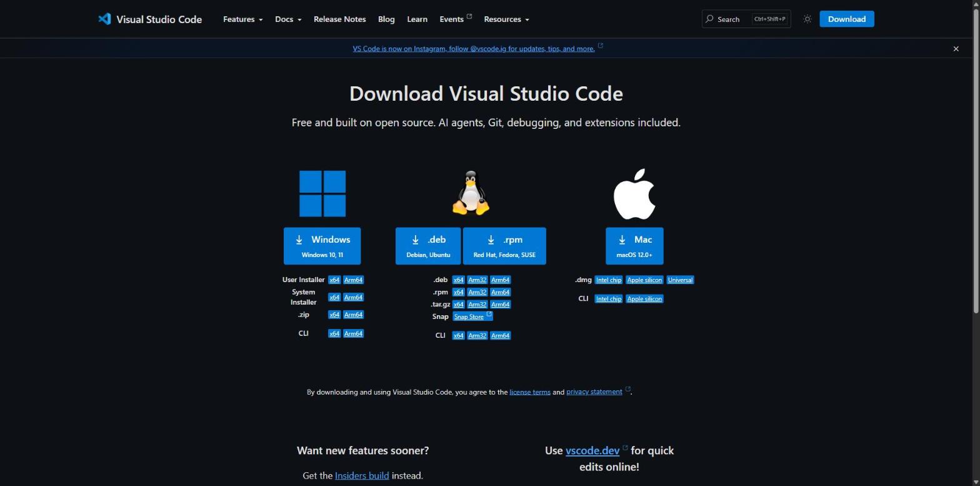Select Arm32 for Linux .deb
Image resolution: width=980 pixels, height=486 pixels.
click(x=477, y=280)
